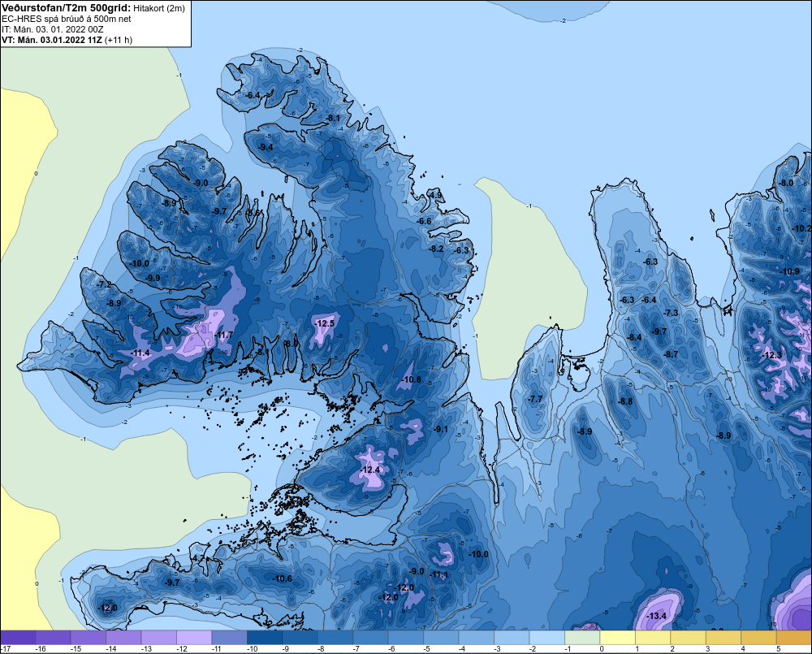The image size is (812, 654).
Task: Select the "(+11 h)" forecast offset text
Action: (x=119, y=40)
